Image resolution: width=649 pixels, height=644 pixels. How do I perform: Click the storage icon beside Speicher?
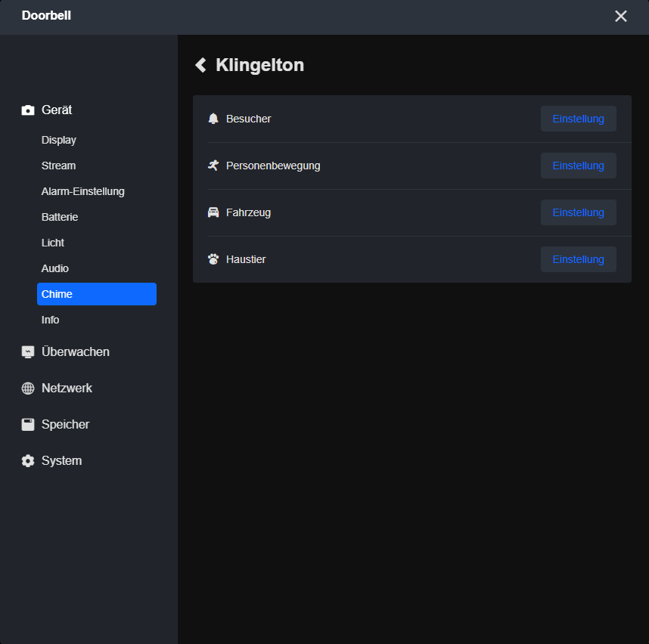(x=28, y=424)
